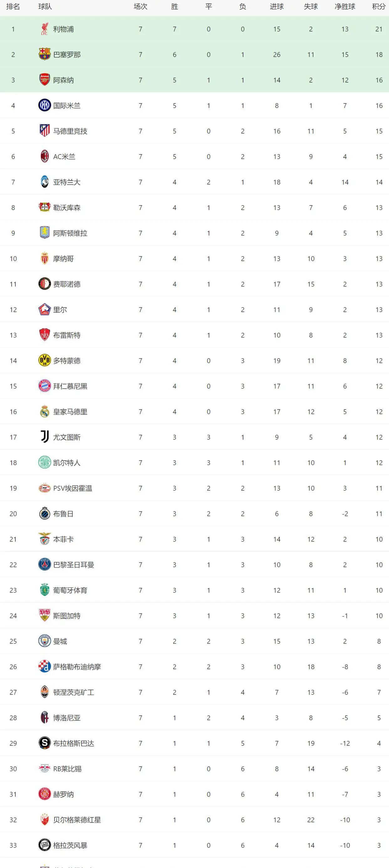
Task: Select the 勒沃库森 team name
Action: [x=67, y=208]
